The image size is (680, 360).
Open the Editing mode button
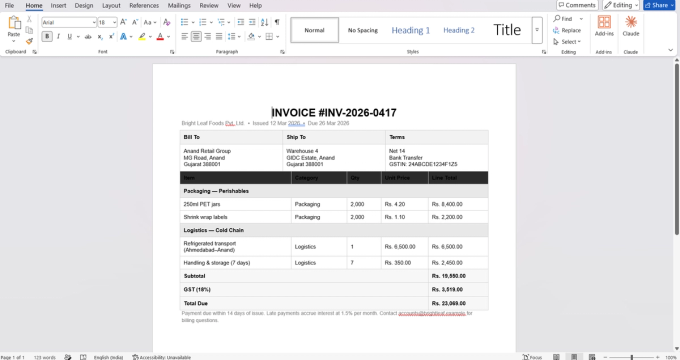tap(621, 5)
